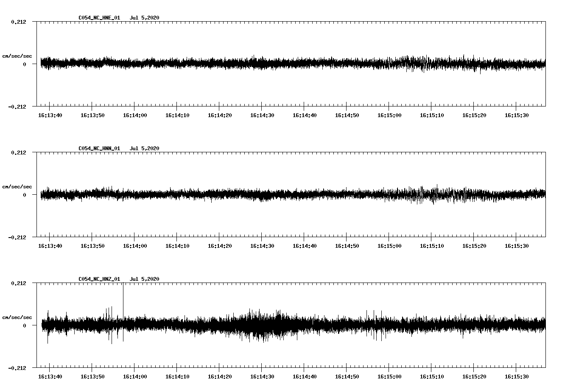This screenshot has width=576, height=392.
Task: Select 16:13:50 time label under HNE plot
Action: [x=92, y=115]
